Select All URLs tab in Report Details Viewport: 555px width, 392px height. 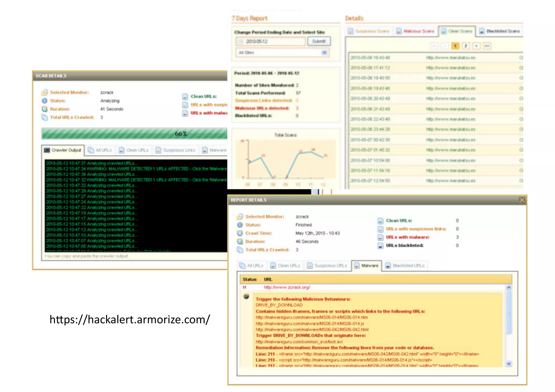[x=252, y=265]
